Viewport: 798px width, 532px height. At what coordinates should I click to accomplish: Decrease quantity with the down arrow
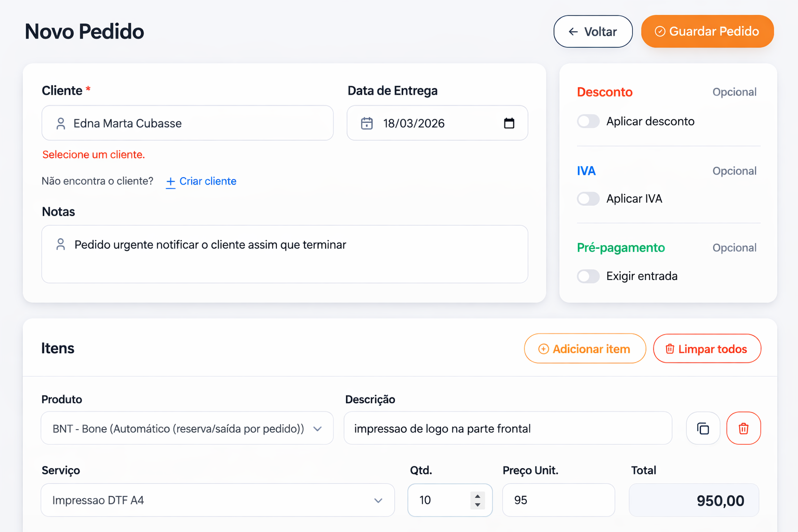[x=477, y=505]
